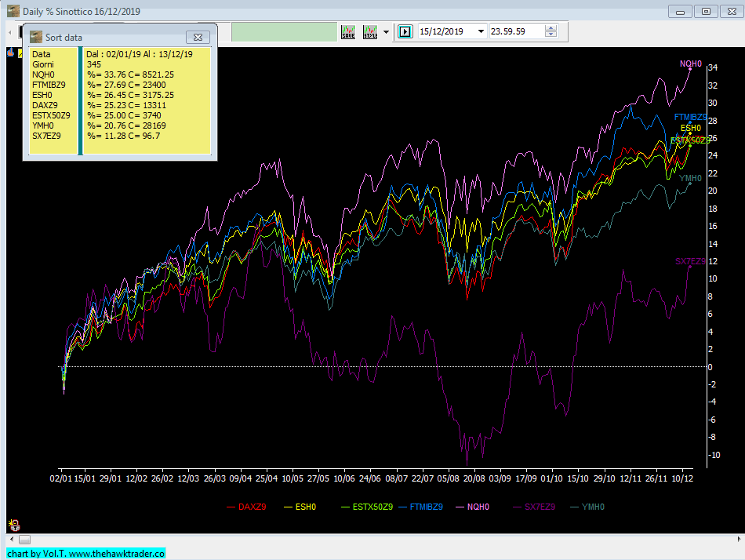Close the Sort data panel

pyautogui.click(x=198, y=37)
